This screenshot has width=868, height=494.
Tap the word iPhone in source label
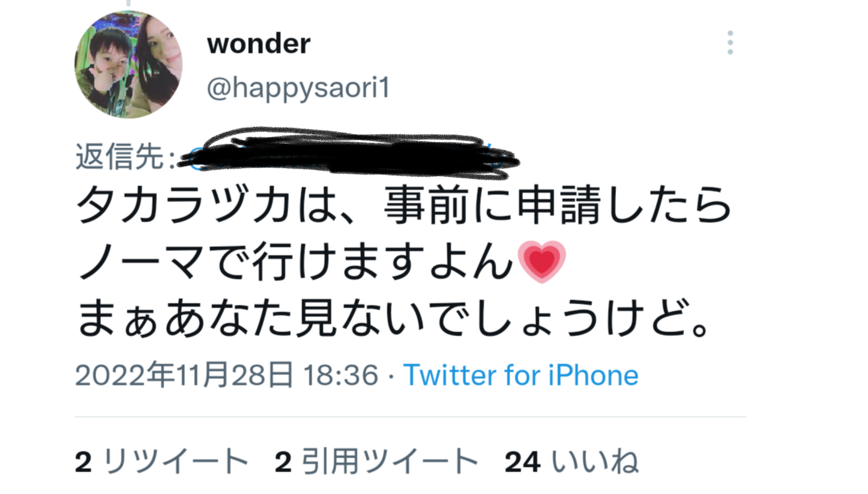pos(593,376)
